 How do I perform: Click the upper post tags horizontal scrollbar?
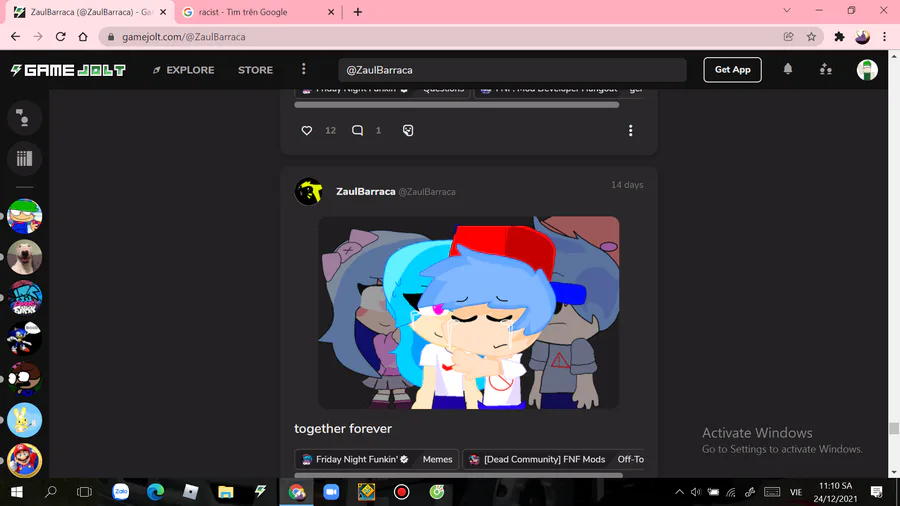coord(456,105)
